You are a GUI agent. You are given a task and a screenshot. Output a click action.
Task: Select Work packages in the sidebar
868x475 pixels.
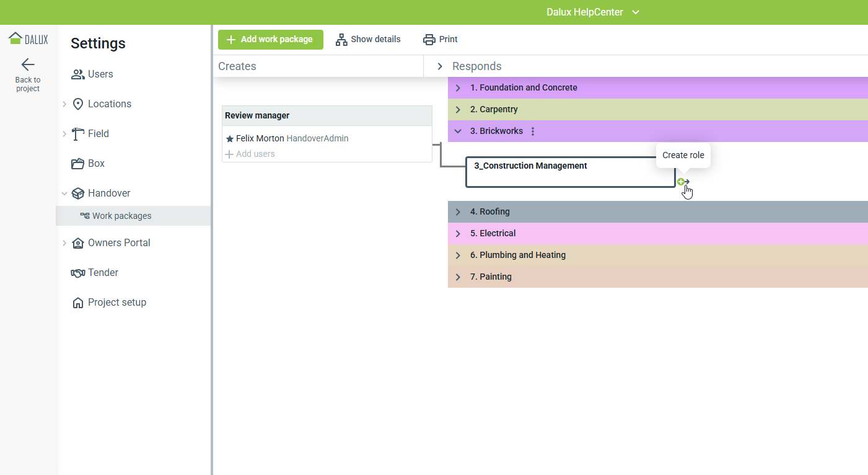(121, 216)
